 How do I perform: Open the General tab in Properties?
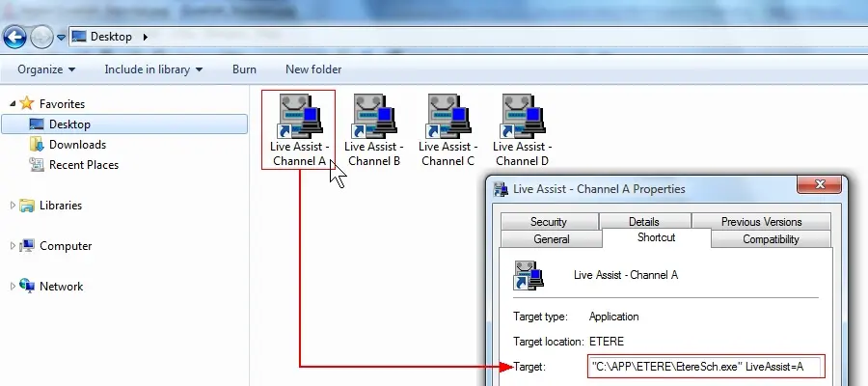[552, 239]
